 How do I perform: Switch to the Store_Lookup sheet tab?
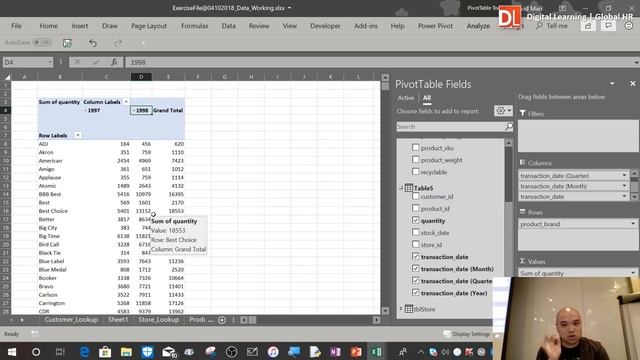coord(158,320)
